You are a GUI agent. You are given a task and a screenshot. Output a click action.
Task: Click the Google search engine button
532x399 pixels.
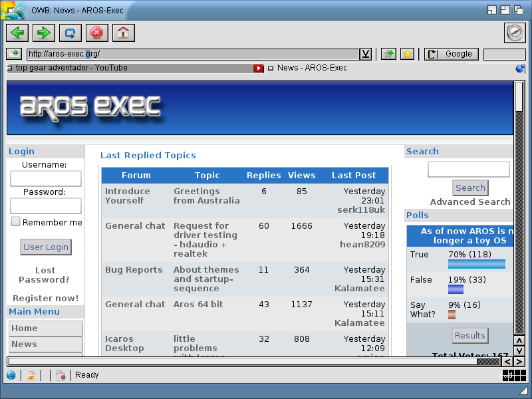coord(452,54)
